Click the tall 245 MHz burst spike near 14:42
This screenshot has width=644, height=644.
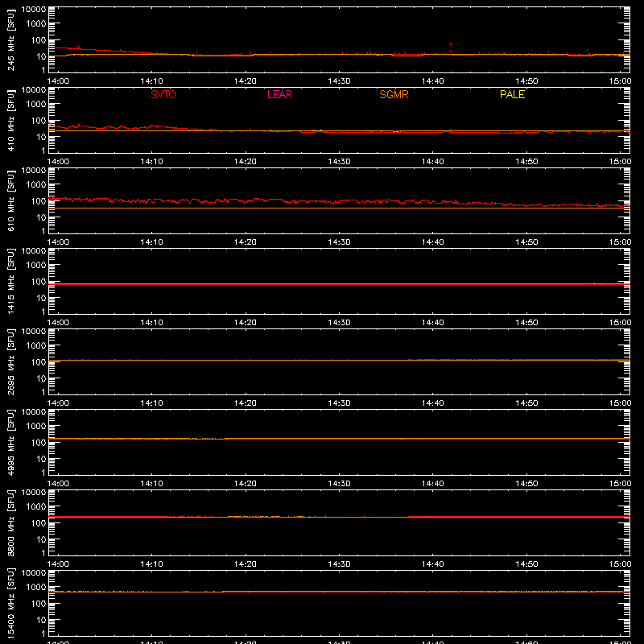pos(451,47)
